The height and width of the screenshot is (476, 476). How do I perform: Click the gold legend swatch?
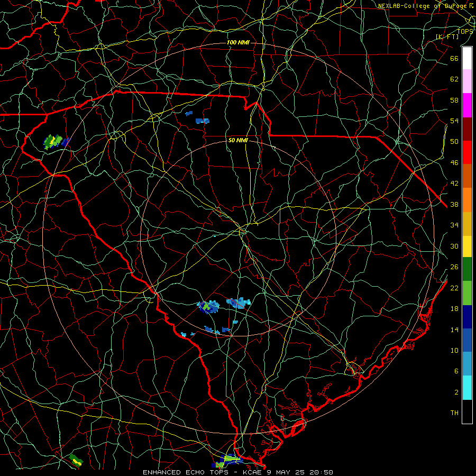click(x=467, y=224)
